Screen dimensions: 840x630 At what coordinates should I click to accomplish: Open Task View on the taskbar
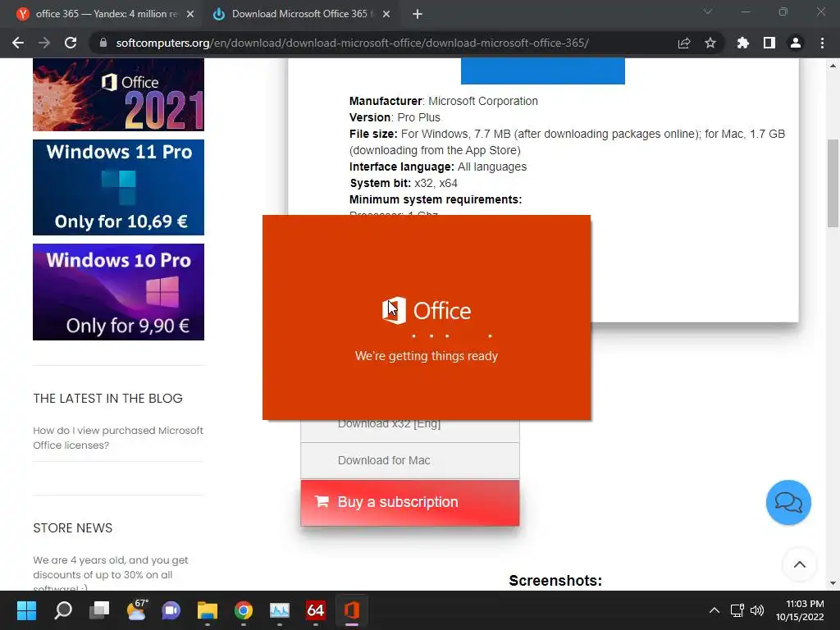pos(99,610)
